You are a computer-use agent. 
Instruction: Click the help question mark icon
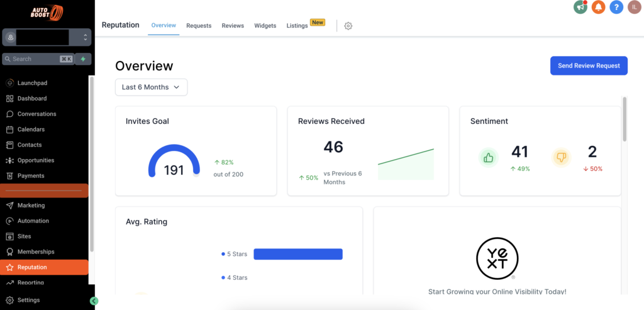point(616,7)
